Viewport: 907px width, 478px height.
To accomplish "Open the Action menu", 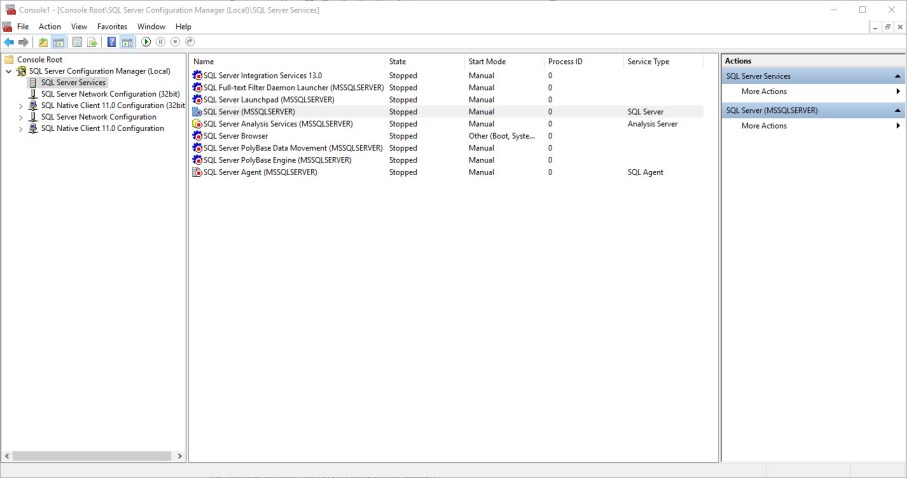I will pyautogui.click(x=50, y=27).
